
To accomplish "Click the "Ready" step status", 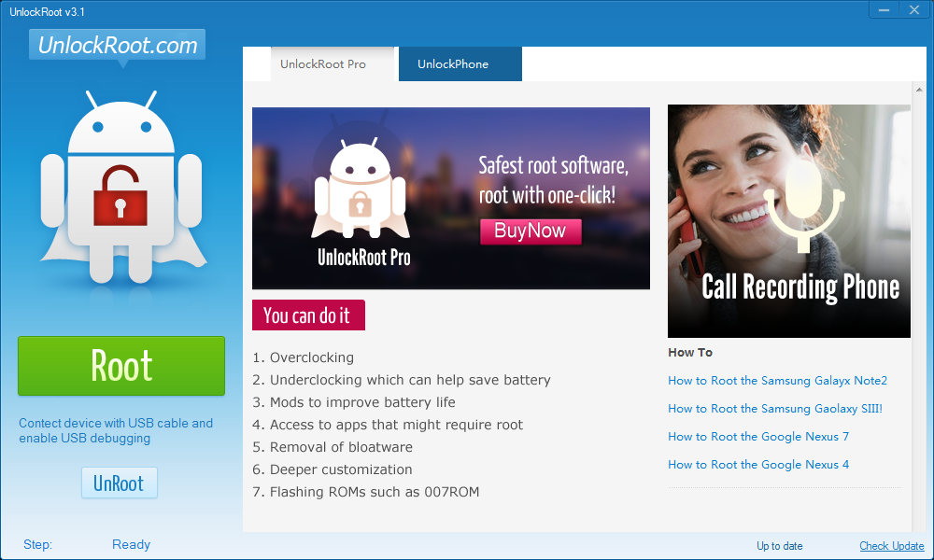I will [131, 544].
